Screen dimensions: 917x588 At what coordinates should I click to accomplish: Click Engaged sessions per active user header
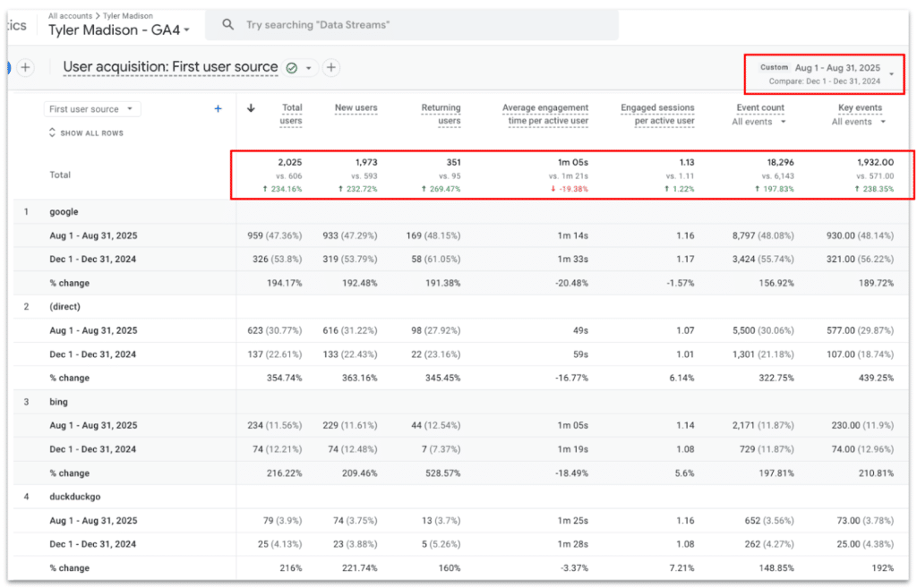point(657,114)
